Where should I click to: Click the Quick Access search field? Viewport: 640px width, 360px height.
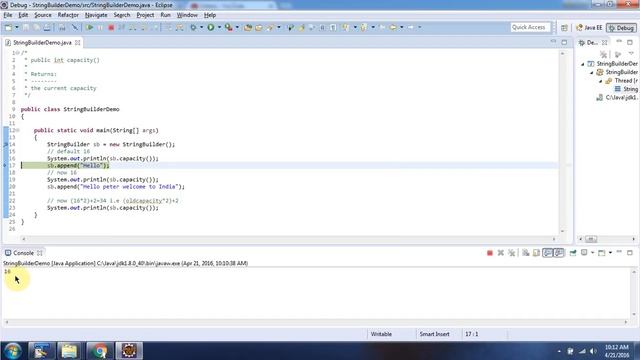pyautogui.click(x=530, y=27)
